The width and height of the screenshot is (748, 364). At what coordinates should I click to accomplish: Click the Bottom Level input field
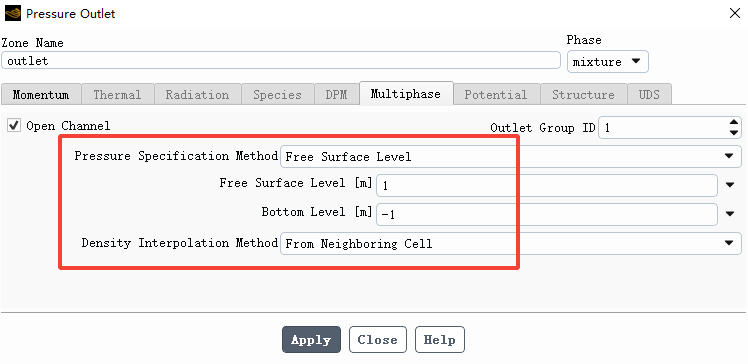click(547, 215)
